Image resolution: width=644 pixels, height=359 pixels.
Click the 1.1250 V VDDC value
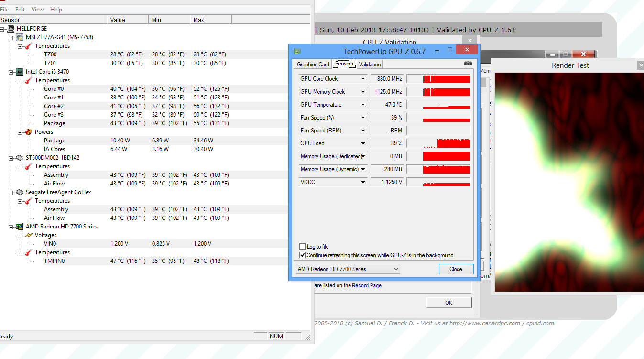(x=387, y=182)
